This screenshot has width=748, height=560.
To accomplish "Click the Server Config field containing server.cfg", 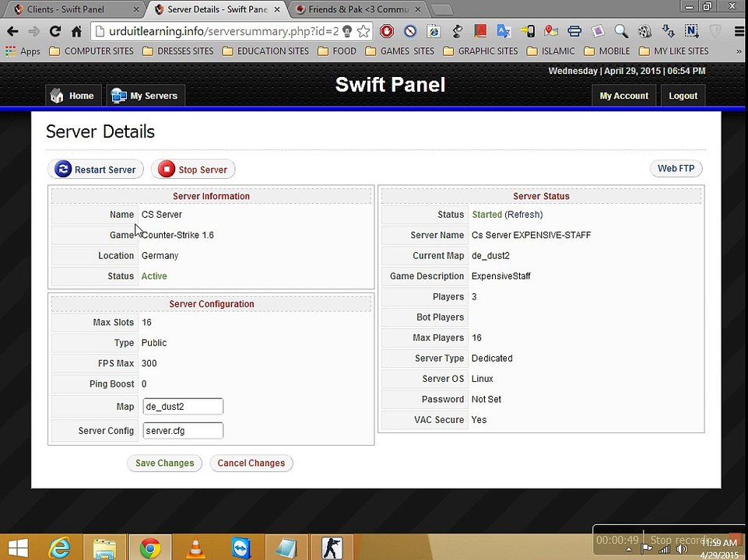I will pyautogui.click(x=183, y=430).
